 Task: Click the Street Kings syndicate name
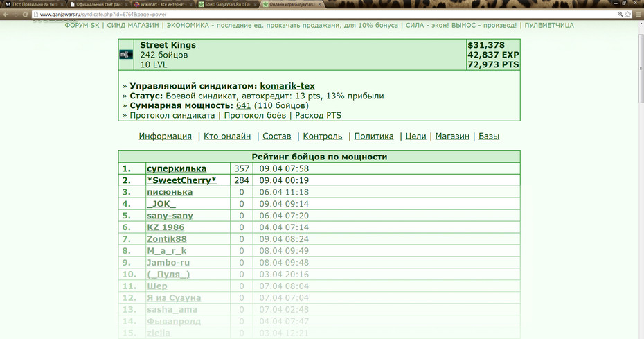pyautogui.click(x=168, y=45)
